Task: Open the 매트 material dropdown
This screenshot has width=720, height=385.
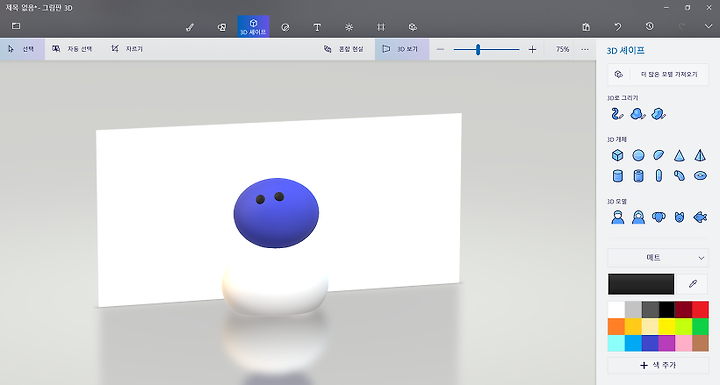Action: (658, 258)
